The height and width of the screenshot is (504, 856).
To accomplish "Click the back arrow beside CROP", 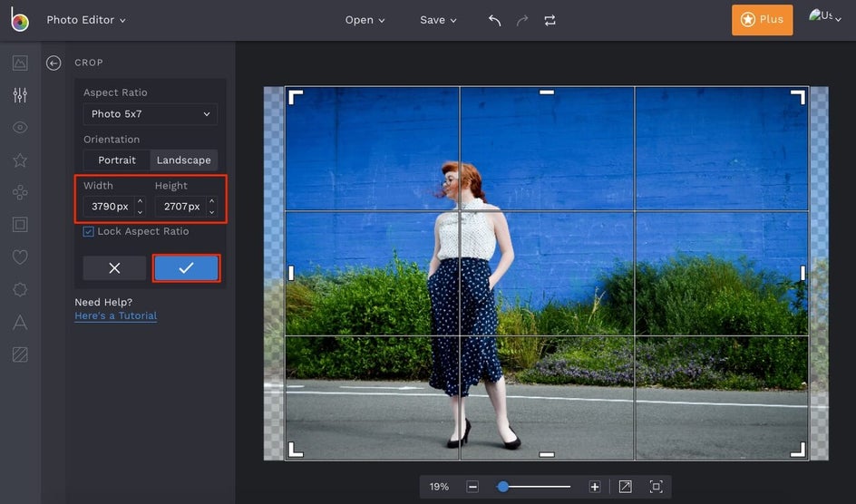I will tap(53, 63).
